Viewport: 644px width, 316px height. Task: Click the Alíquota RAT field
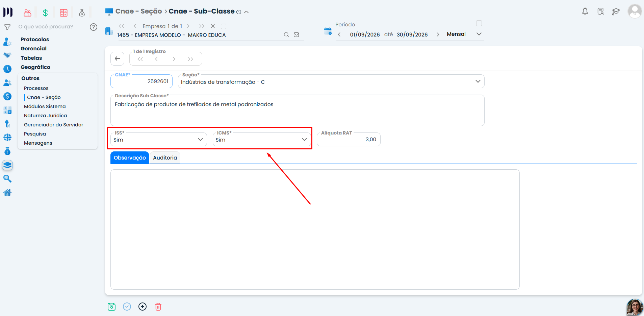(349, 140)
